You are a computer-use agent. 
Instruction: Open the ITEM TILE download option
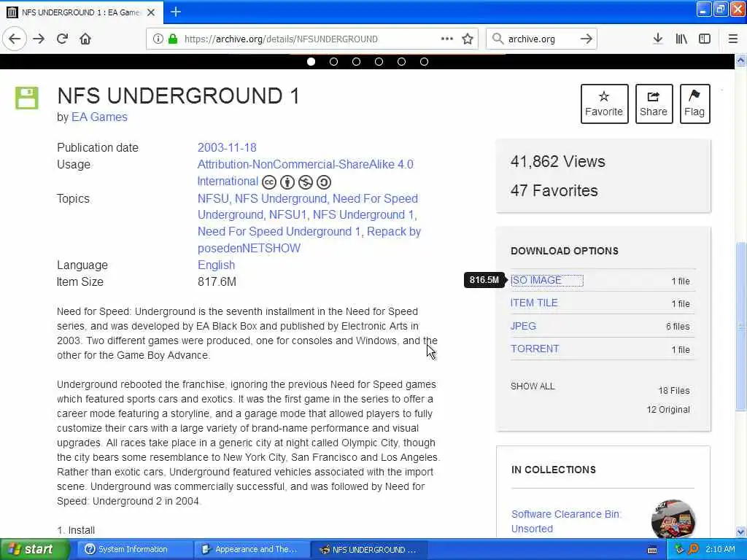coord(534,303)
